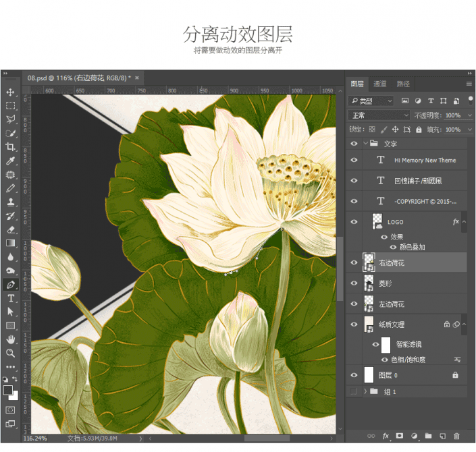Toggle the 颜色叠加 effect visibility
Screen dimensions: 476x452
coord(393,247)
